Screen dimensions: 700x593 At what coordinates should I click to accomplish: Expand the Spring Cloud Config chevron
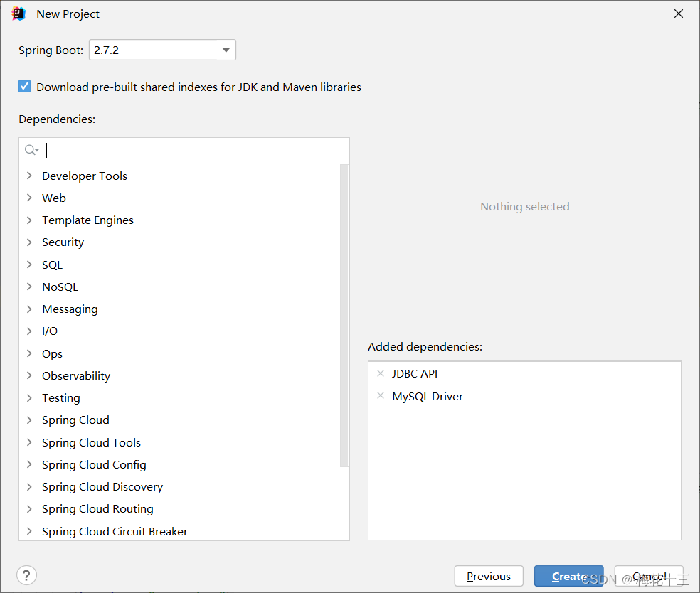29,464
